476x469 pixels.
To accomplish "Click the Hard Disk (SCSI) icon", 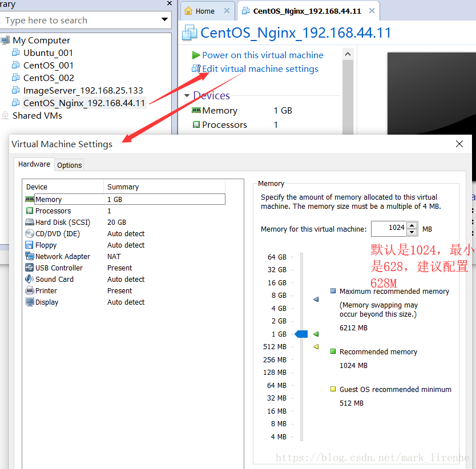I will 30,222.
